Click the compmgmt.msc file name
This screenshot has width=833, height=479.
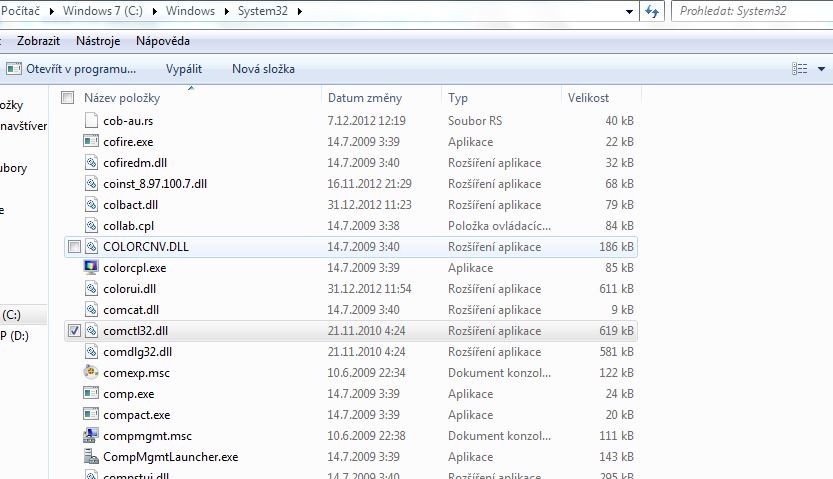(147, 436)
